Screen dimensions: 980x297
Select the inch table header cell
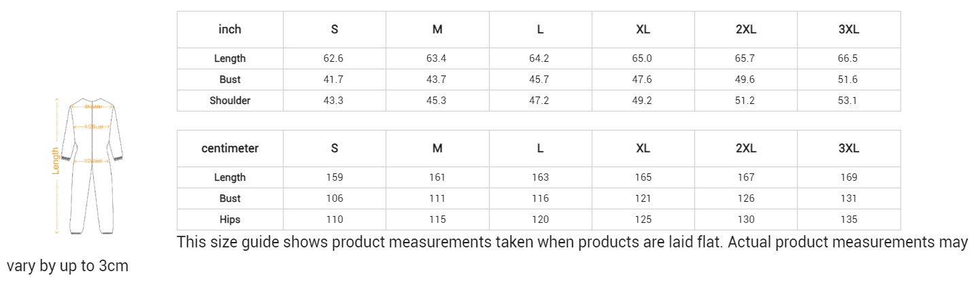click(230, 29)
